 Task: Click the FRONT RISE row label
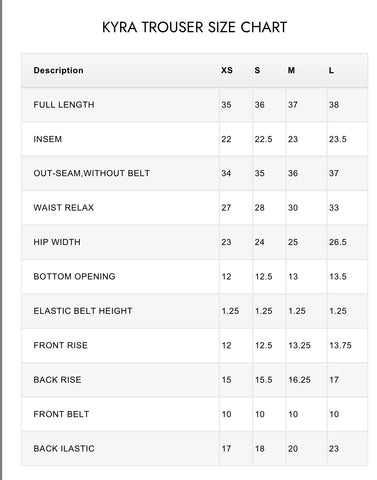click(x=60, y=345)
